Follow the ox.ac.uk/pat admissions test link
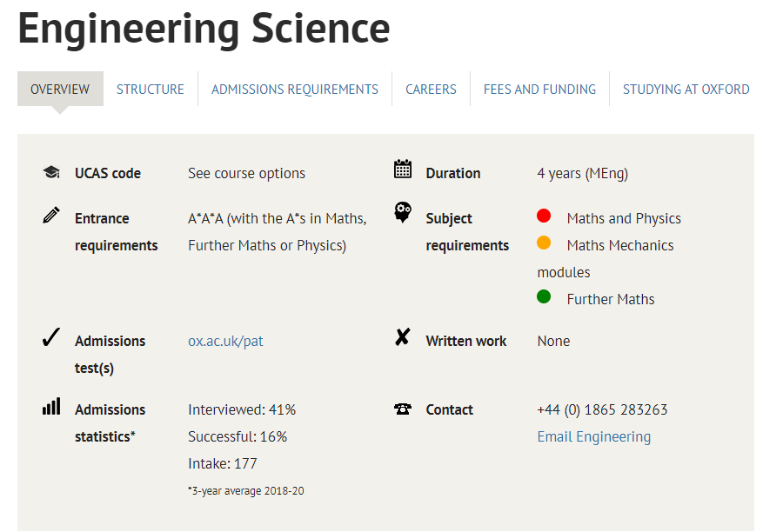The height and width of the screenshot is (532, 783). (x=225, y=341)
